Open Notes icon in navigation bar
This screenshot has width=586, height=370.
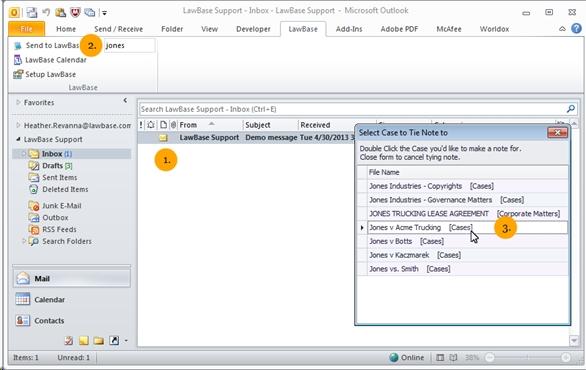[84, 340]
